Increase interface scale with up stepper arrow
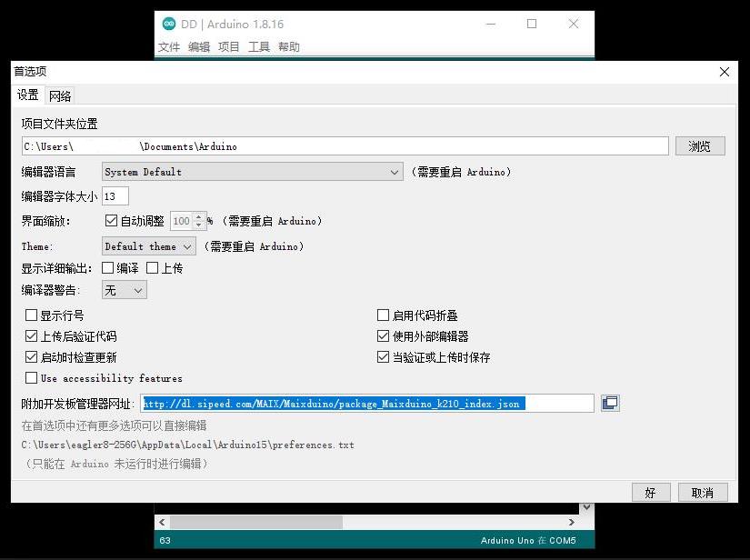750x560 pixels. click(199, 217)
